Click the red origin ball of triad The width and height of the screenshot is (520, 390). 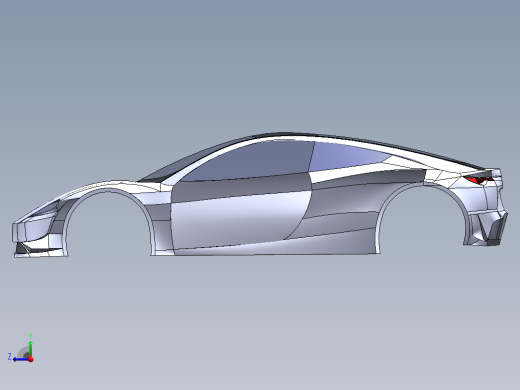click(x=31, y=359)
